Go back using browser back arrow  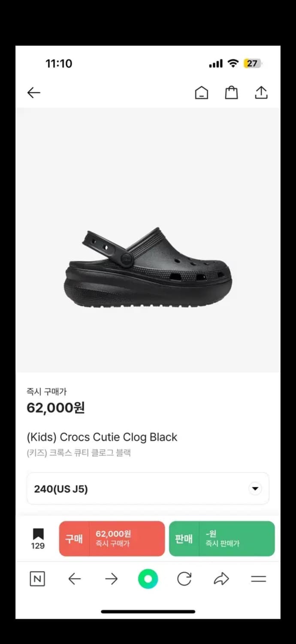(x=75, y=579)
